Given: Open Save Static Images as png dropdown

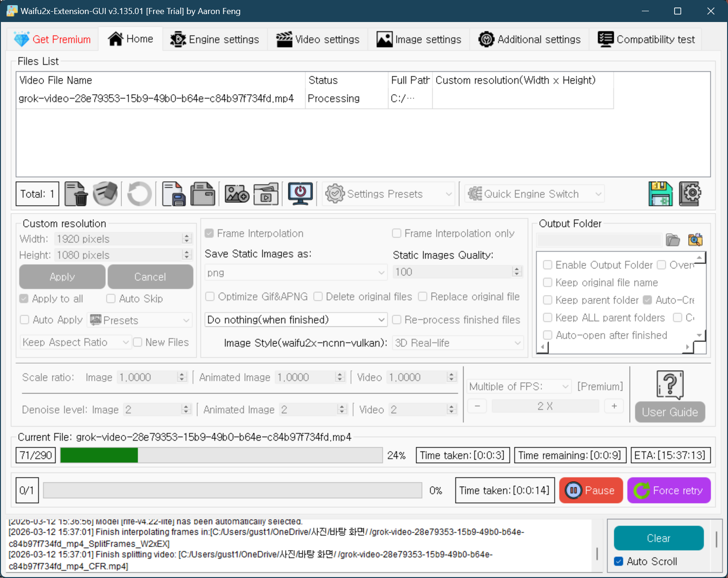Looking at the screenshot, I should [x=296, y=273].
